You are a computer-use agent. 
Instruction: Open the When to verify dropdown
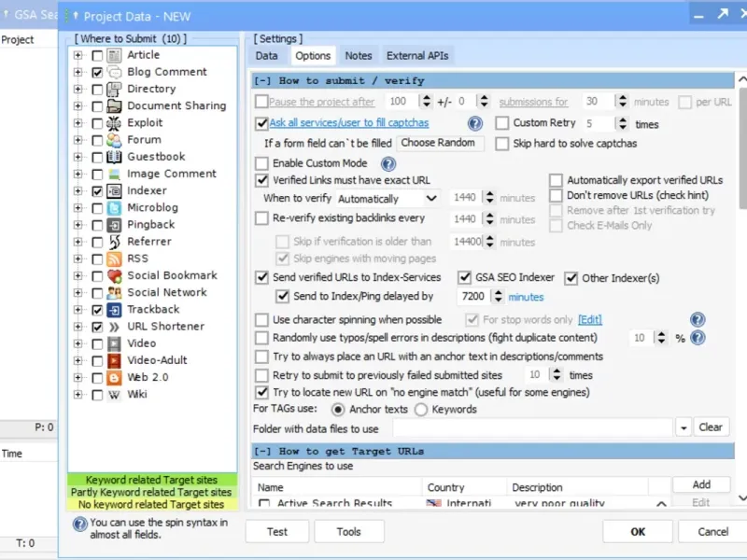[431, 198]
